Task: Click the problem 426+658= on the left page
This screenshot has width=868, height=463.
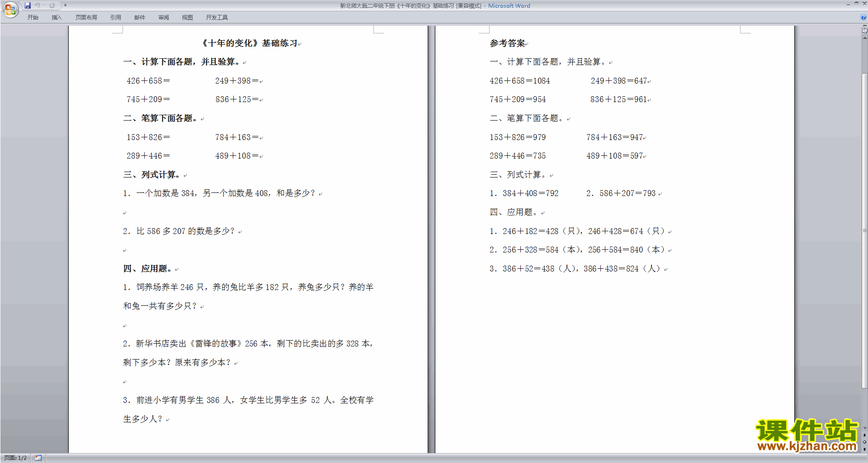Action: pos(148,81)
